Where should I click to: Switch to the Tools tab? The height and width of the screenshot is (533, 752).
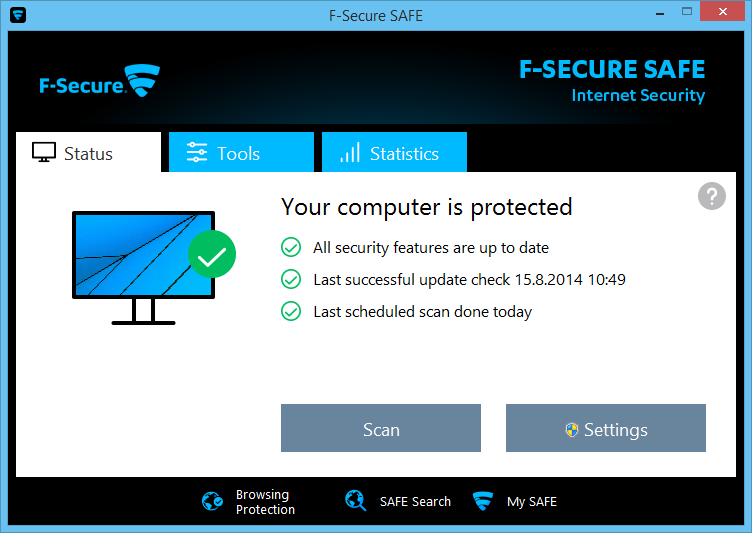click(x=240, y=153)
